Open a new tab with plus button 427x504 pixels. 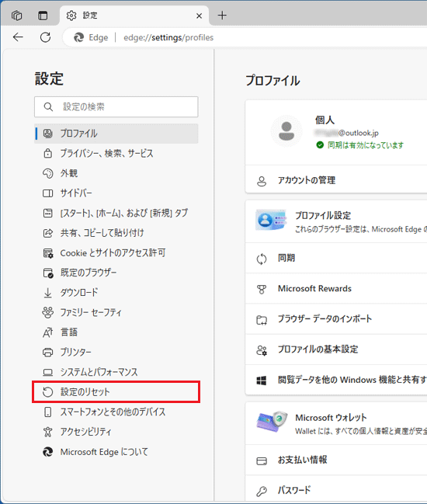click(222, 15)
